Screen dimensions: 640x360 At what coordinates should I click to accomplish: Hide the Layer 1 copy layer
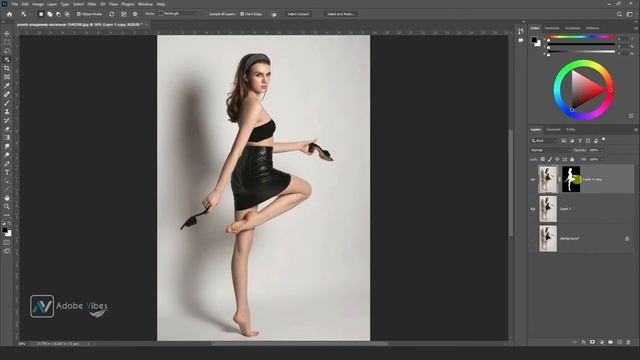(533, 179)
